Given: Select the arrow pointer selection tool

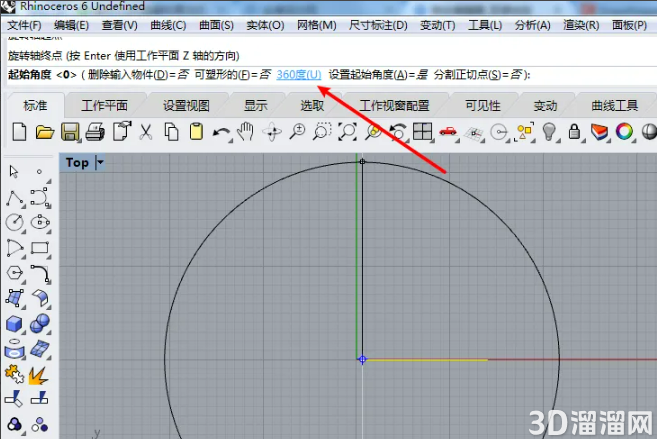Looking at the screenshot, I should coord(14,171).
